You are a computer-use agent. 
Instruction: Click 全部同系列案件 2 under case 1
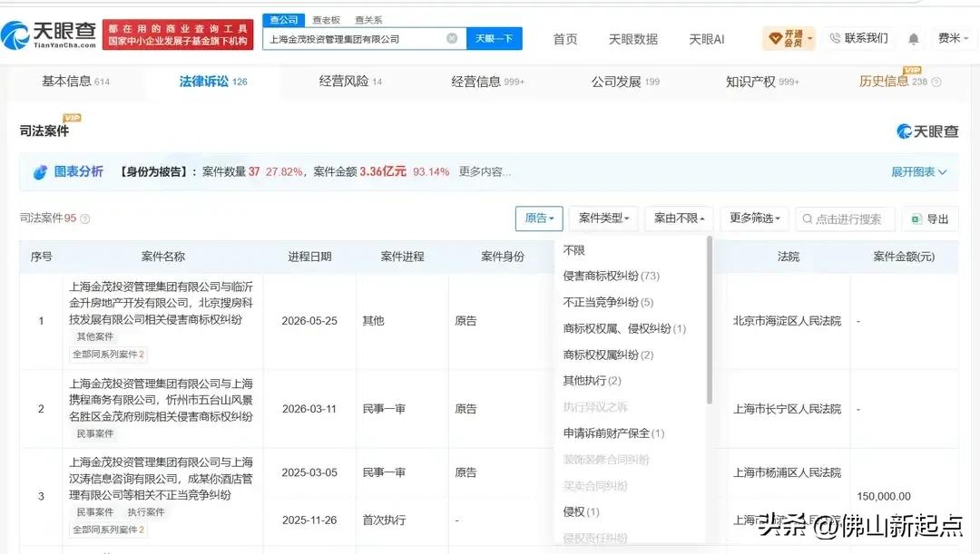[108, 355]
